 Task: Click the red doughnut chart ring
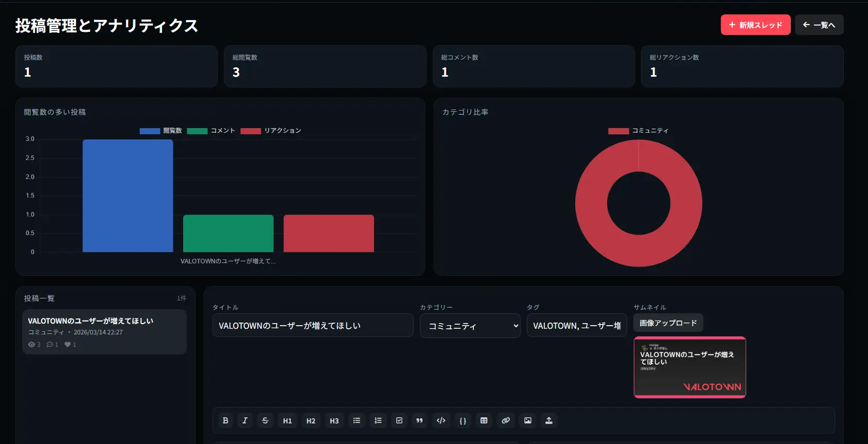point(592,203)
